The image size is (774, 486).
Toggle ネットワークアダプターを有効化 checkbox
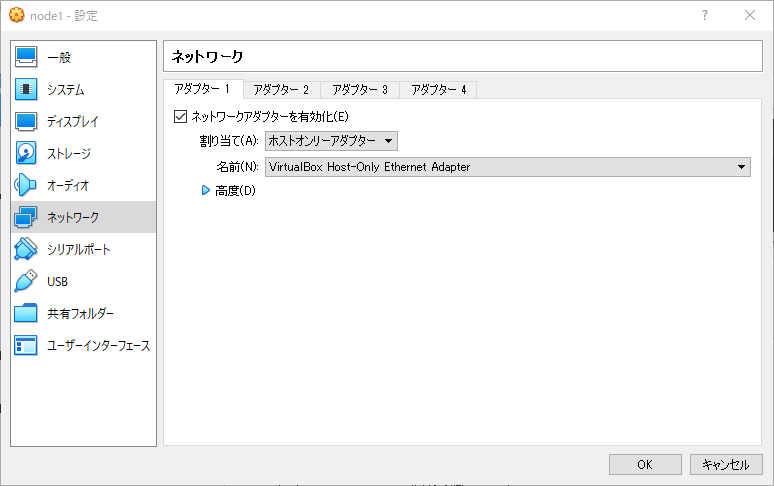click(x=180, y=117)
